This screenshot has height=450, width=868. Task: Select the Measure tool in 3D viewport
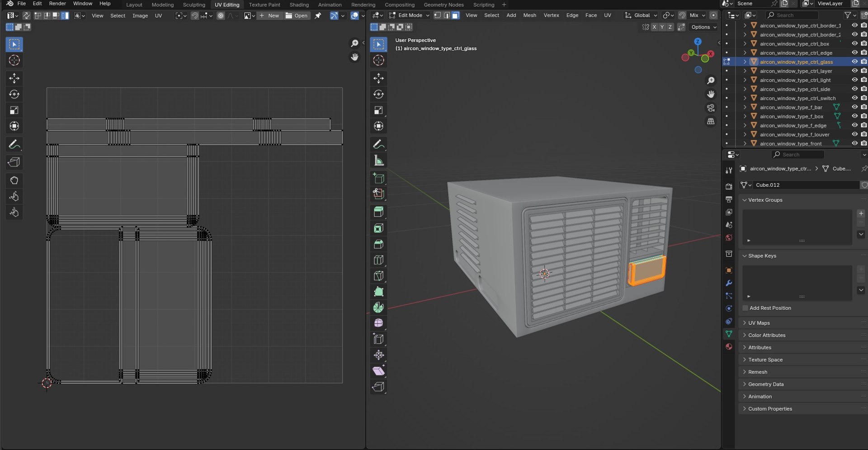pyautogui.click(x=378, y=160)
